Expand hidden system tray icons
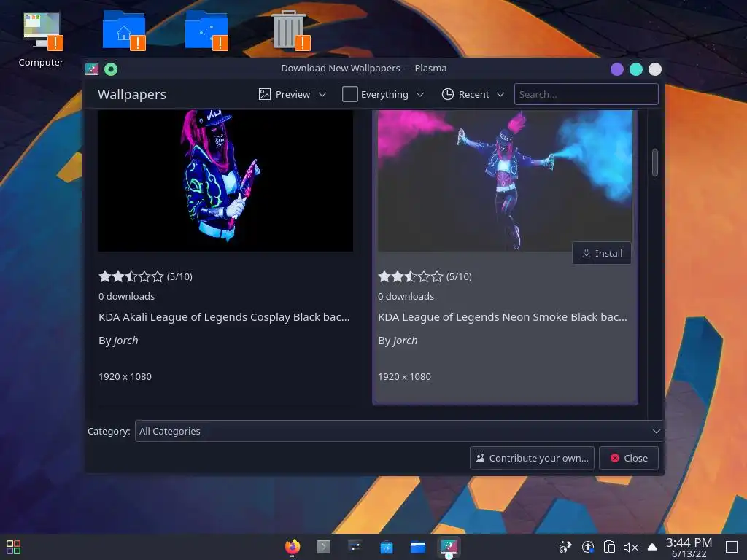Image resolution: width=747 pixels, height=560 pixels. (x=652, y=547)
